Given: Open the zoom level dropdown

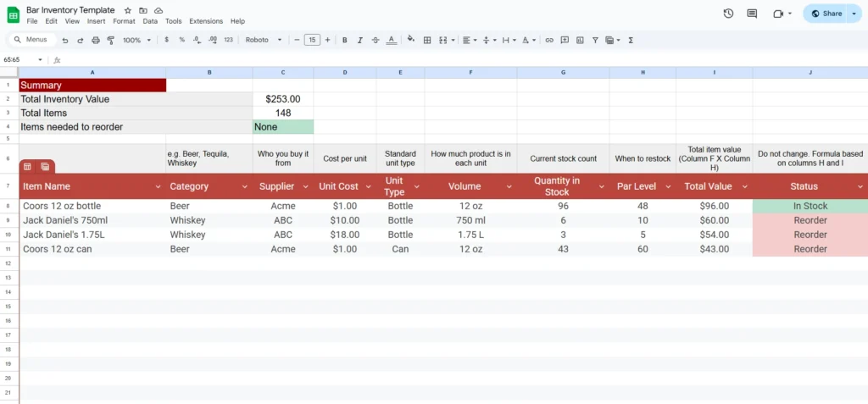Looking at the screenshot, I should [136, 40].
